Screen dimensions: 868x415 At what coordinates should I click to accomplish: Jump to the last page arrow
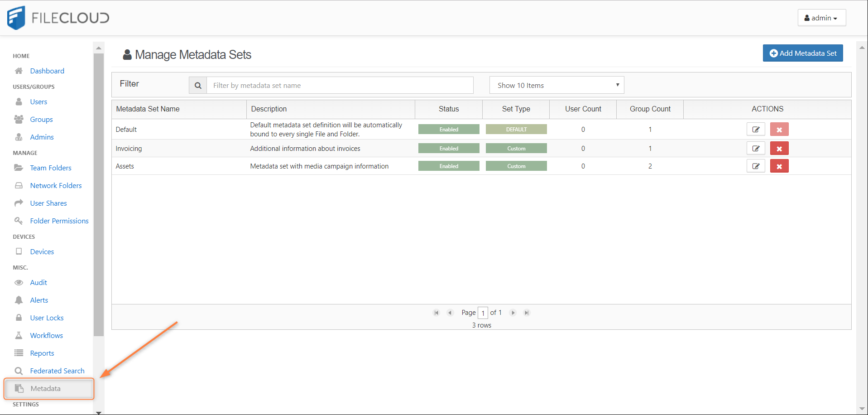click(x=526, y=313)
